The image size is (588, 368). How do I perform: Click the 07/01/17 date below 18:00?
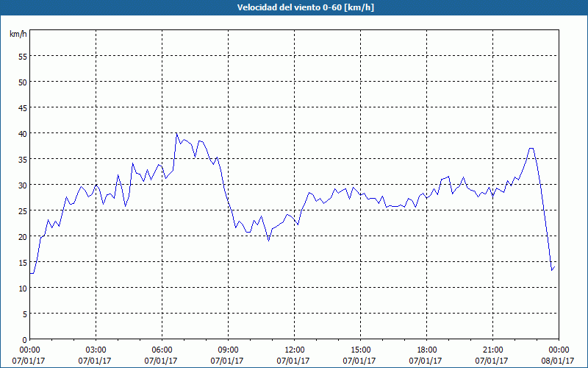coord(426,361)
